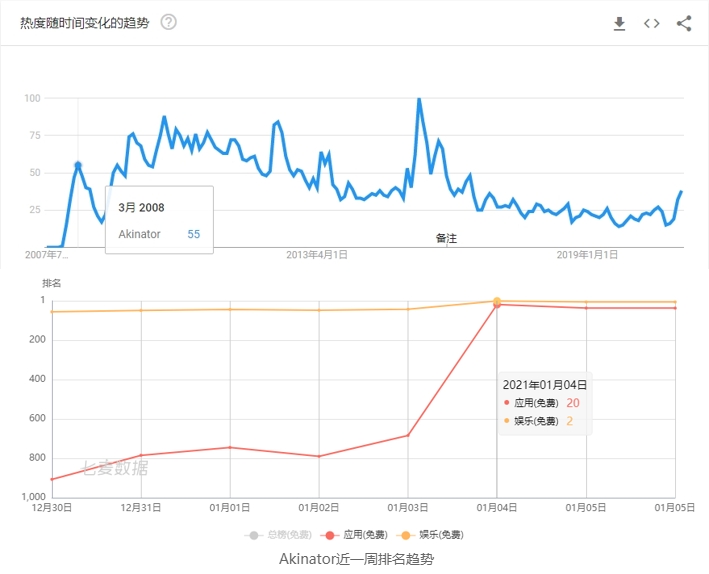Click the 七麦数据 watermark

point(115,468)
